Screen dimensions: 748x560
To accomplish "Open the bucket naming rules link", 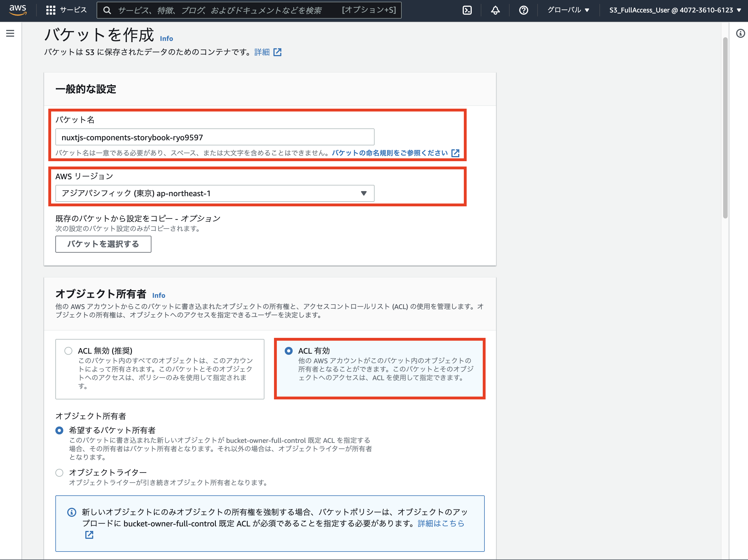I will [x=390, y=153].
